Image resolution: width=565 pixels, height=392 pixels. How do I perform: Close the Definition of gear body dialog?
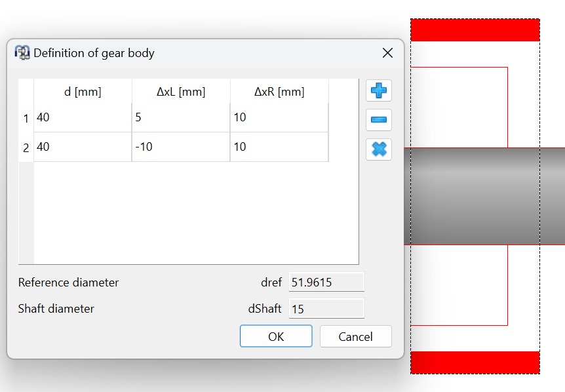[387, 53]
